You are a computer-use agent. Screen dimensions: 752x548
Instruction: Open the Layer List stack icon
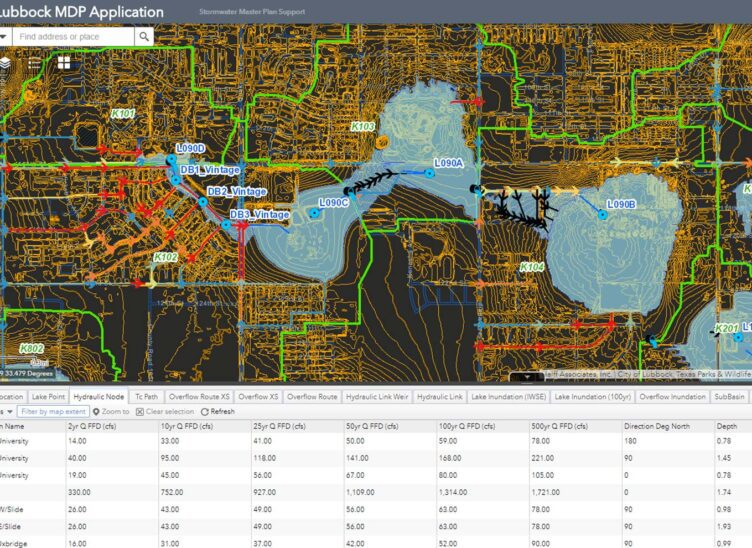point(5,63)
